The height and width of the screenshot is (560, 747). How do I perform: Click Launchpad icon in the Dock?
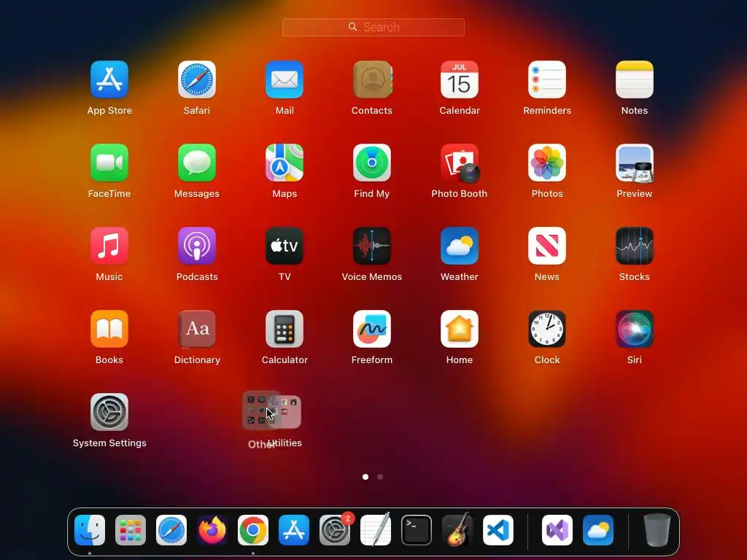(131, 530)
